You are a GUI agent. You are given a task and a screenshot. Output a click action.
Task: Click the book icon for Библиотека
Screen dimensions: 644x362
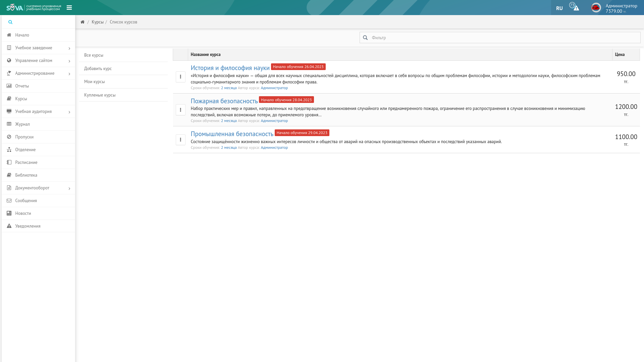point(9,175)
